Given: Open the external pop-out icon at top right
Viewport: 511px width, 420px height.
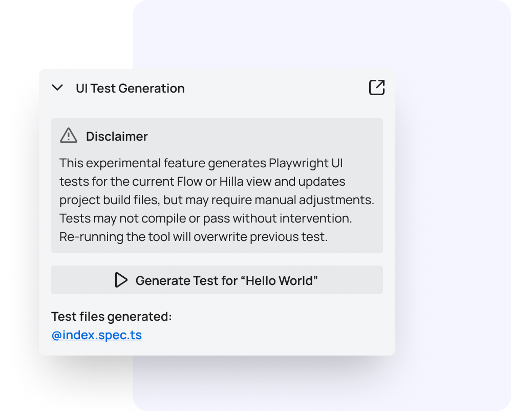Looking at the screenshot, I should (376, 87).
